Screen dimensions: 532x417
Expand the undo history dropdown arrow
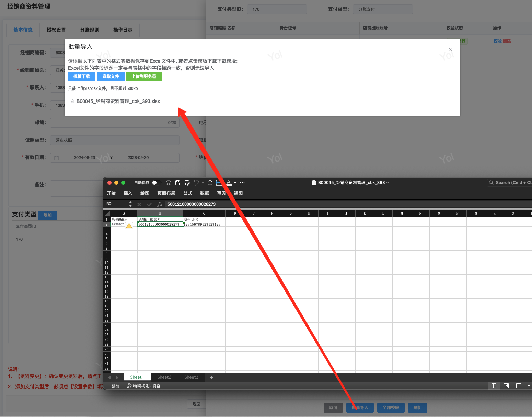[203, 183]
